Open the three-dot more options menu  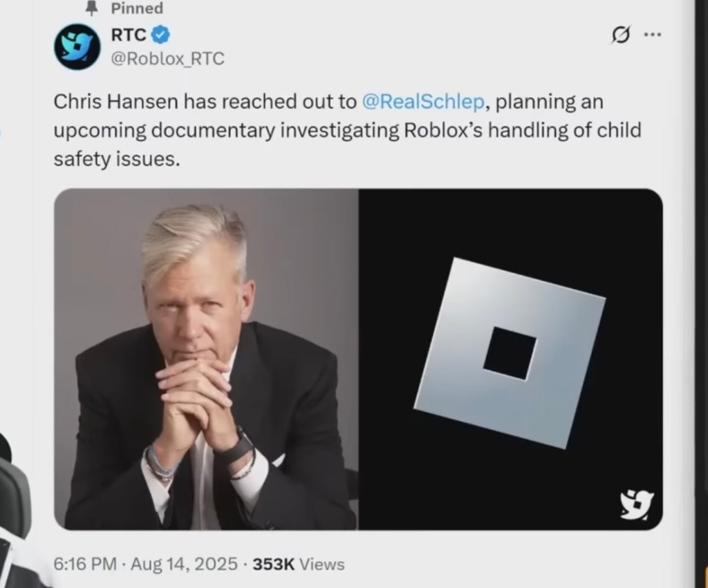pyautogui.click(x=653, y=34)
